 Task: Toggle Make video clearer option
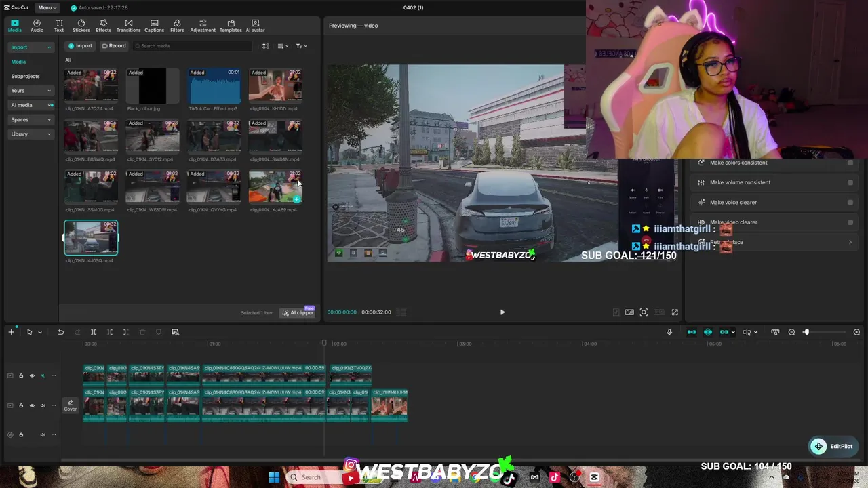coord(850,222)
